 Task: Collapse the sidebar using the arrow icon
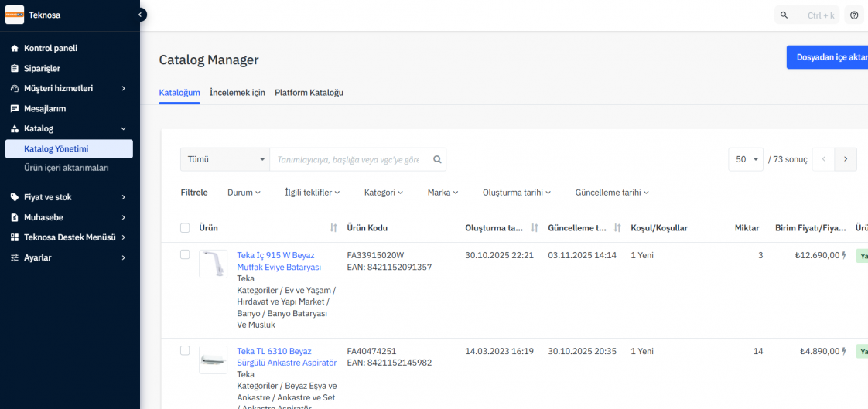[140, 15]
